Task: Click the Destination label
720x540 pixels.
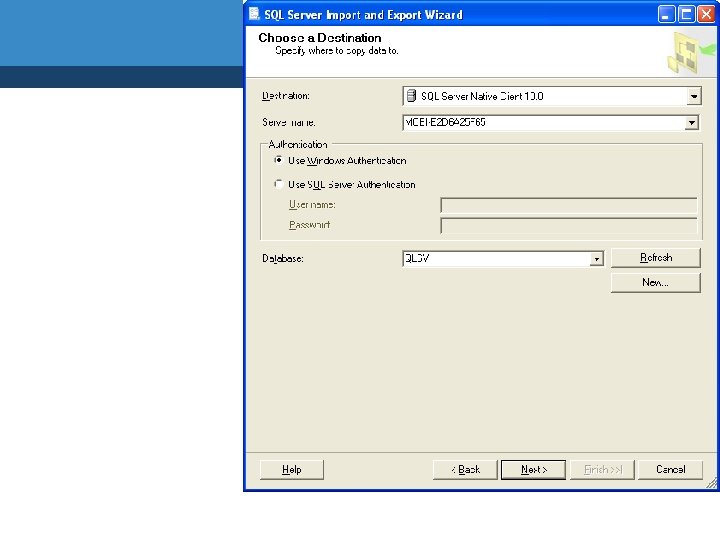Action: [286, 96]
